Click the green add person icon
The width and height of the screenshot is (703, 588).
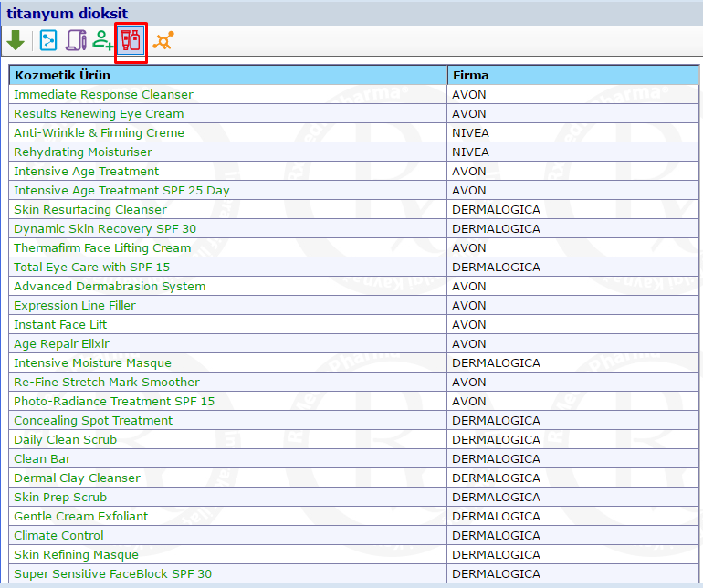(103, 41)
